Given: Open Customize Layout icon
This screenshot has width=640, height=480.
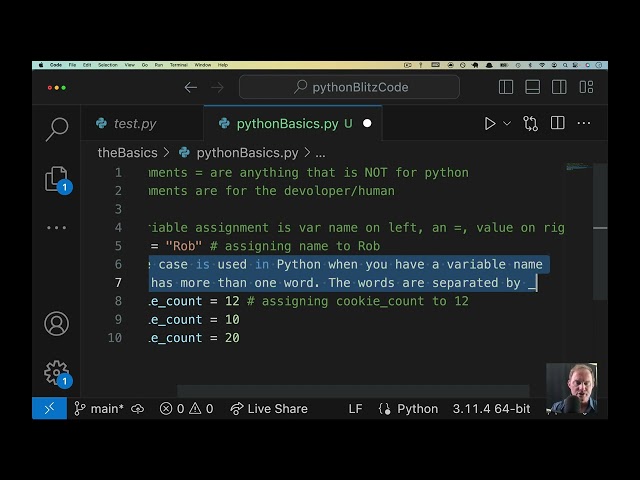Looking at the screenshot, I should pos(586,87).
